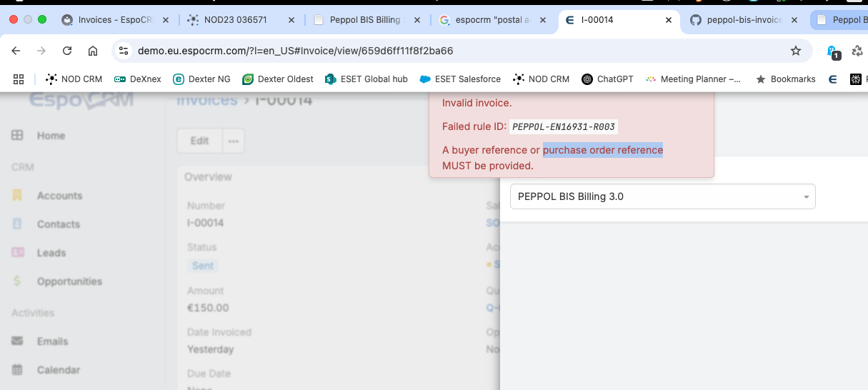
Task: Switch to the NOD23 036571 tab
Action: [235, 20]
